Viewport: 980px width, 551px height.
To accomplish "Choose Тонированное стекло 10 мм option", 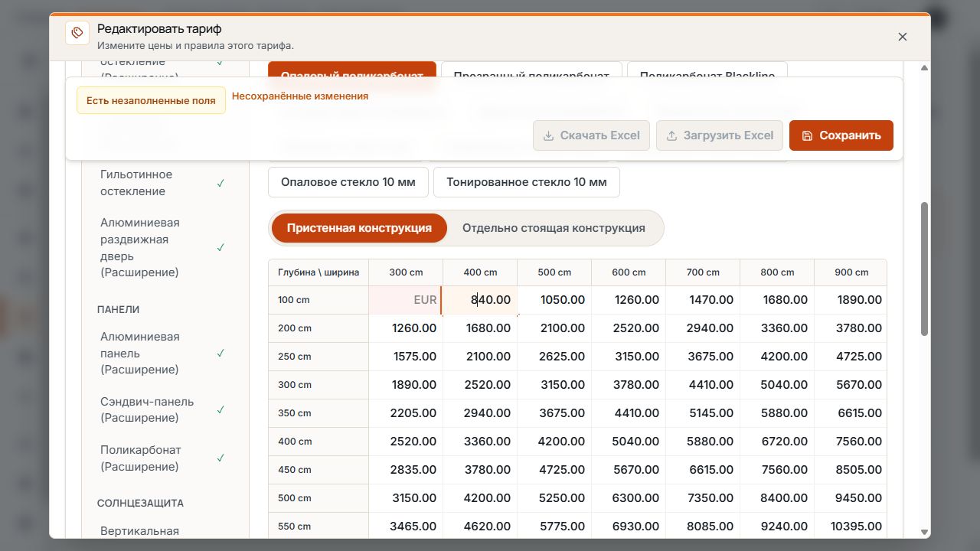I will click(527, 182).
